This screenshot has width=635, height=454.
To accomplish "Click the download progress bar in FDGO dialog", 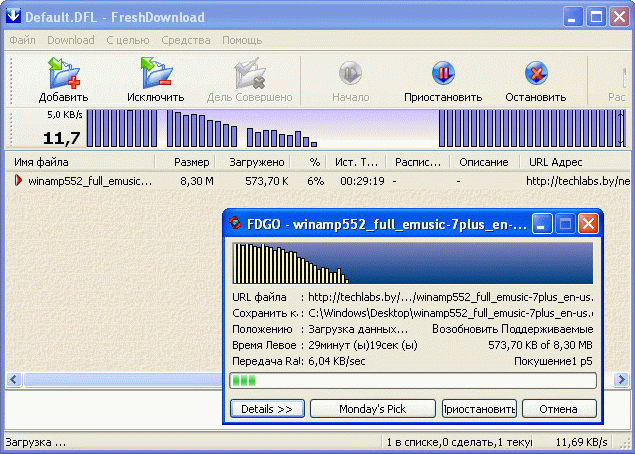I will click(x=413, y=381).
